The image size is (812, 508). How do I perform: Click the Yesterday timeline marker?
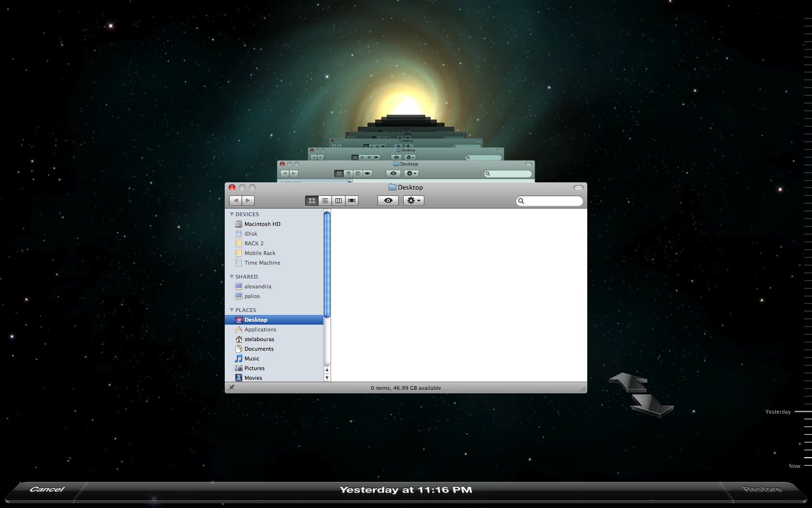coord(802,412)
